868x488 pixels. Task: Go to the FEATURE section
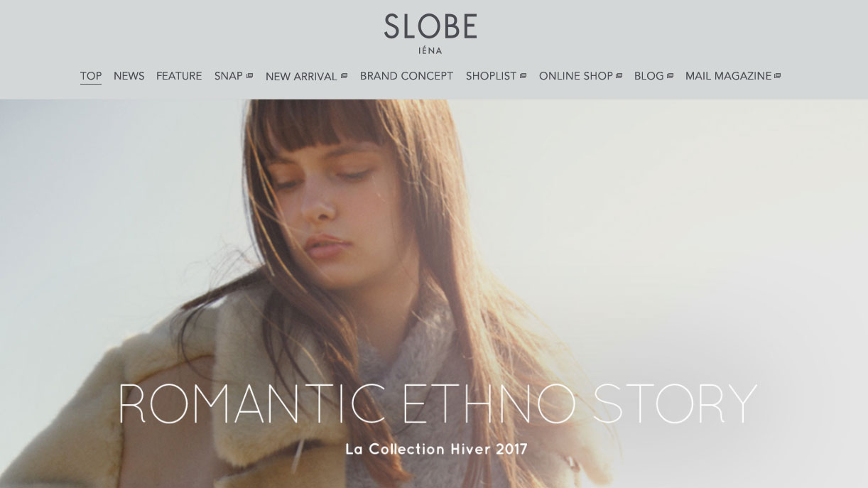point(179,76)
